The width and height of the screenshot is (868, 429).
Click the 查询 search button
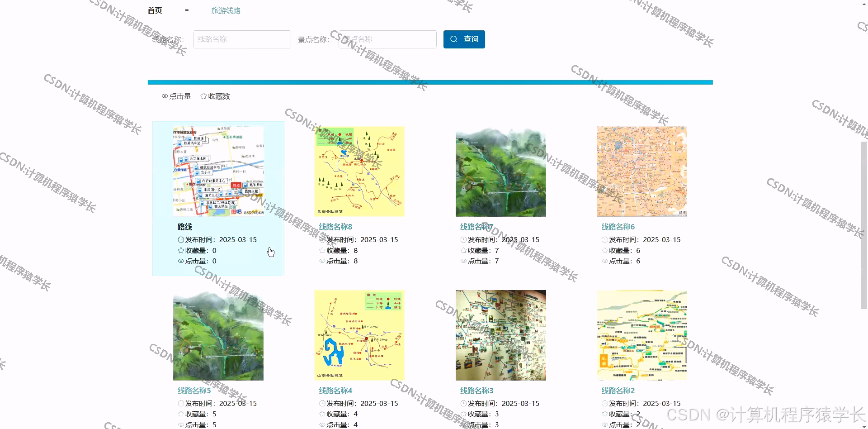(x=464, y=39)
